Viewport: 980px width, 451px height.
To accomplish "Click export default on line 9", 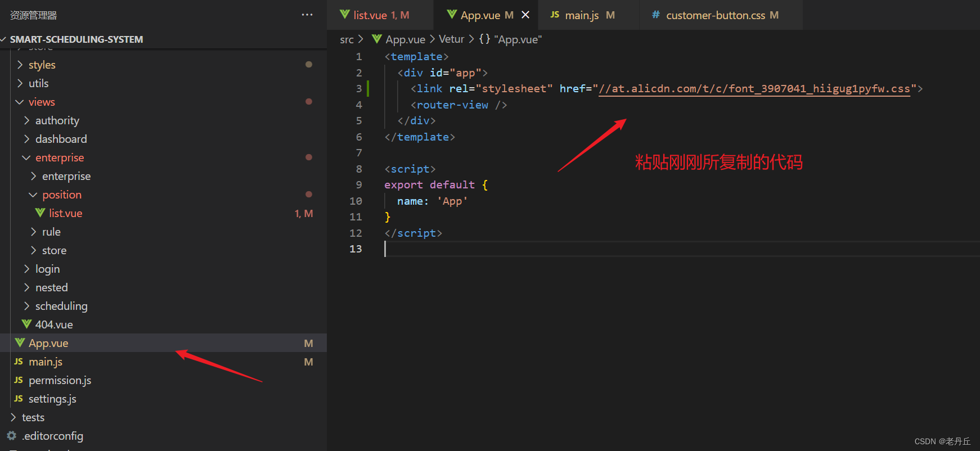I will [x=430, y=185].
